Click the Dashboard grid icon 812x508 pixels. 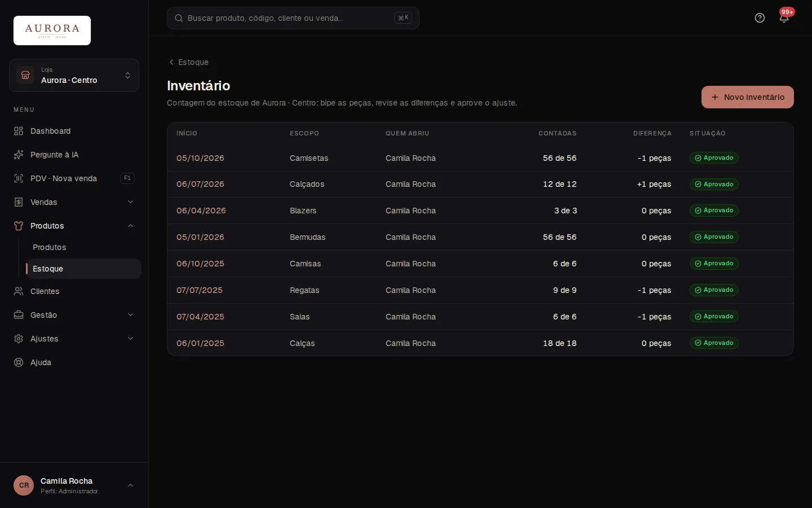19,131
